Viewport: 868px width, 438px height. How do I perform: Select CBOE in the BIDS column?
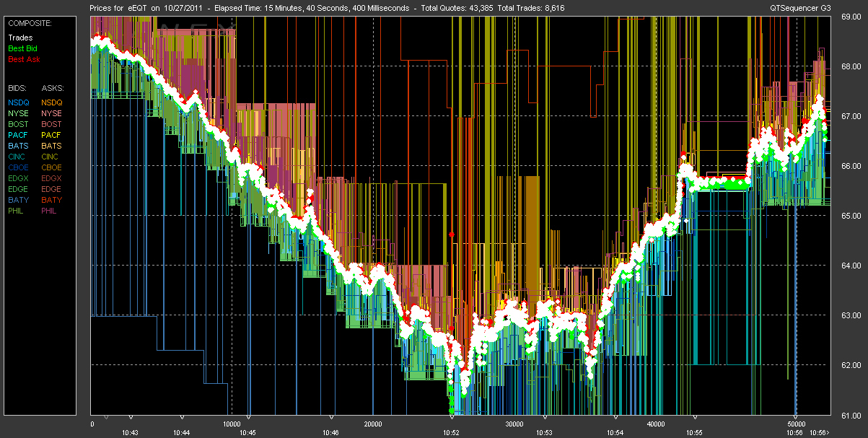[19, 167]
